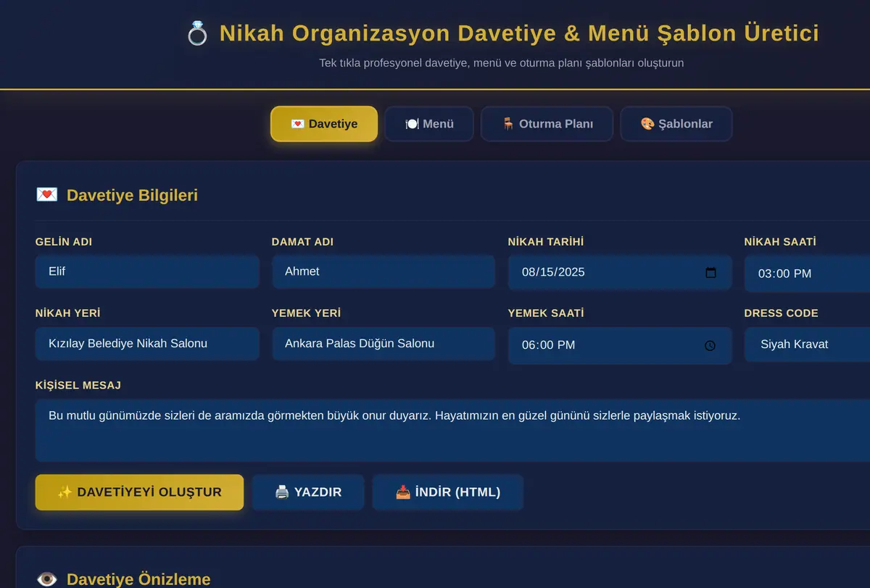Image resolution: width=870 pixels, height=588 pixels.
Task: Select the Nikah Tarihi date field 08/15/2025
Action: click(620, 273)
